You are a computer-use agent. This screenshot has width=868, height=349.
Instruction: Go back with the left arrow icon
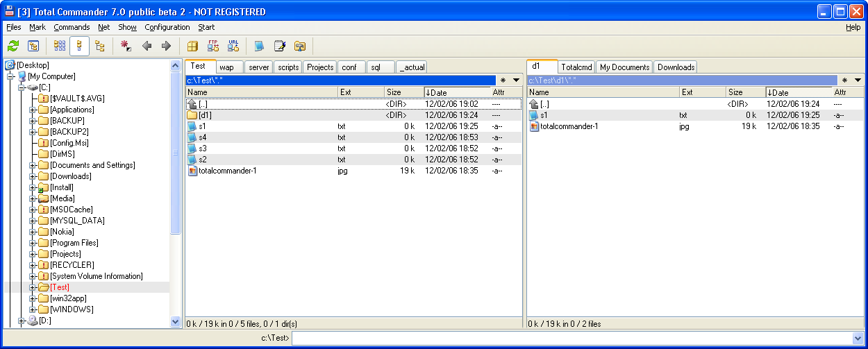[x=147, y=46]
